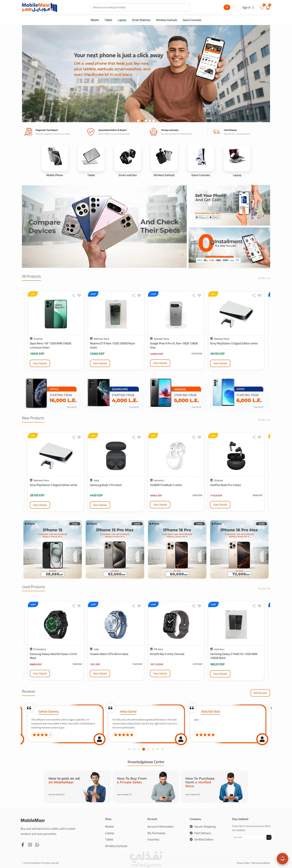Open the Smart Watches menu item

coord(141,20)
